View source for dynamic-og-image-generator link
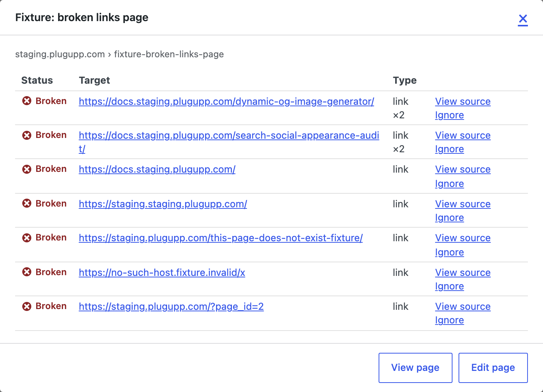This screenshot has height=392, width=543. click(463, 101)
